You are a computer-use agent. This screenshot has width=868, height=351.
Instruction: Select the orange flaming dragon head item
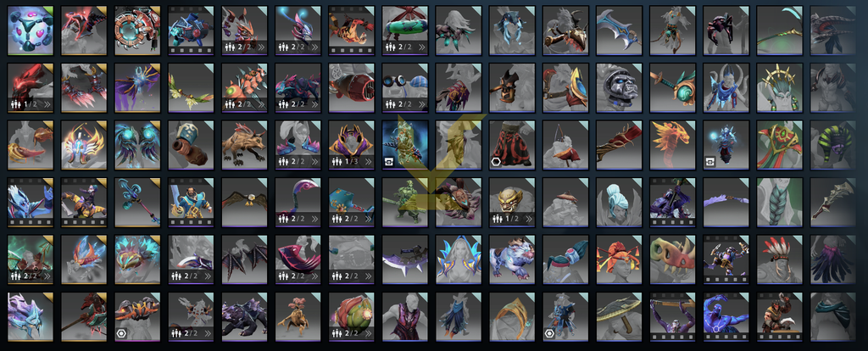point(672,145)
